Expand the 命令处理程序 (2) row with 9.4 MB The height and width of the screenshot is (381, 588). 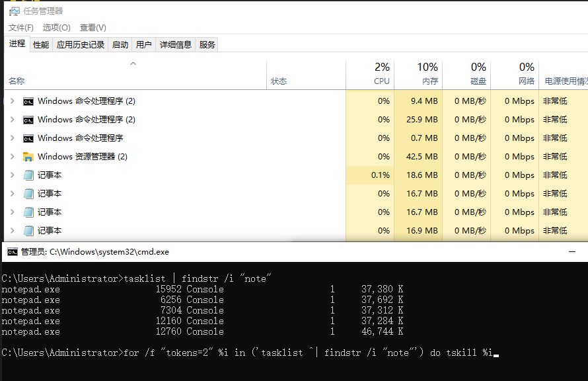(13, 101)
